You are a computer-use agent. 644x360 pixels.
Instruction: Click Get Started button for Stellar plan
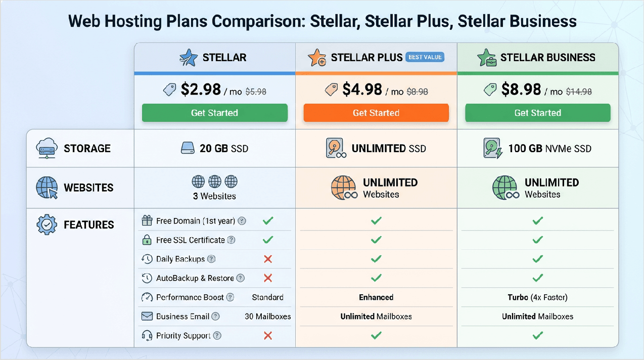coord(214,113)
